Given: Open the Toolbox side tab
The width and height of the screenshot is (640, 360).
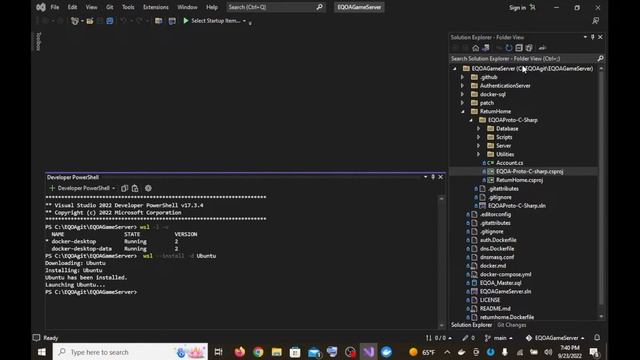Looking at the screenshot, I should tap(38, 41).
